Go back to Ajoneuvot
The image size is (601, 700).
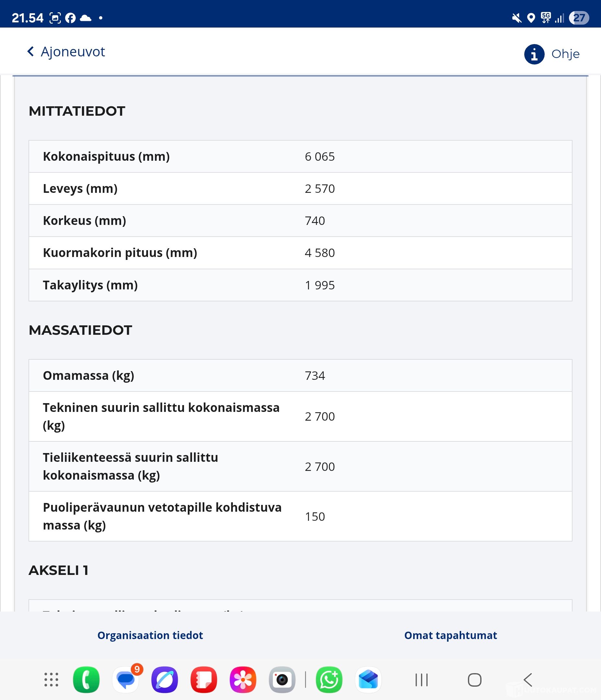pyautogui.click(x=72, y=52)
